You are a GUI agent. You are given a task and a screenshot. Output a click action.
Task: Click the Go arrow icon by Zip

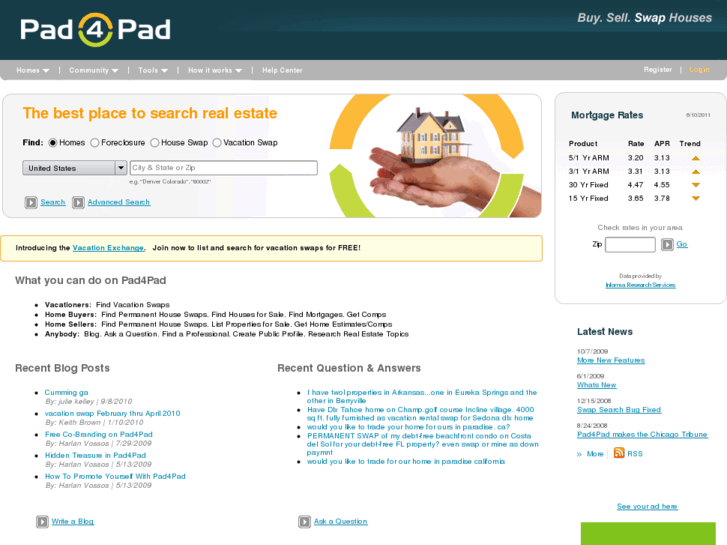click(x=667, y=244)
